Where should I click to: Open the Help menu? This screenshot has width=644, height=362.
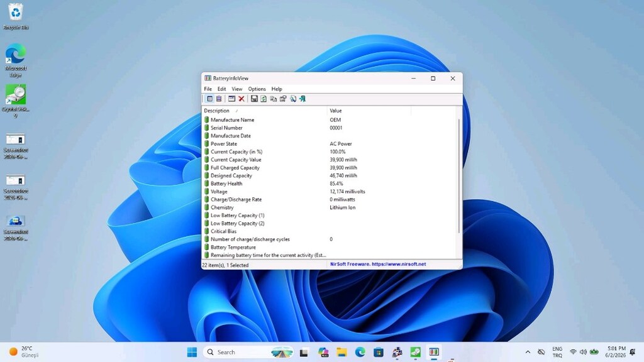pyautogui.click(x=277, y=89)
